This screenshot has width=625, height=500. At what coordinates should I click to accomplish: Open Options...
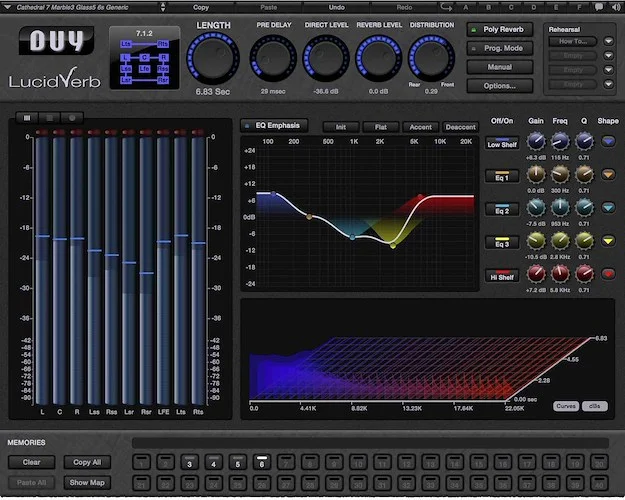(x=500, y=86)
